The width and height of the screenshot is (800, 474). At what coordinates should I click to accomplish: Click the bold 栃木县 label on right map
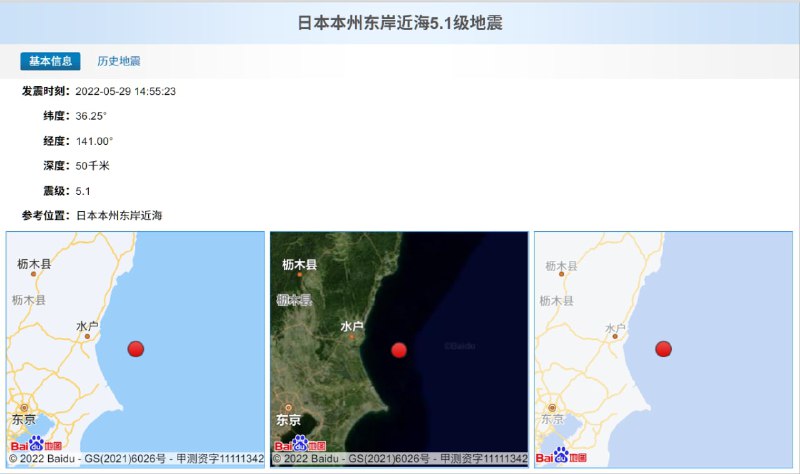point(562,266)
